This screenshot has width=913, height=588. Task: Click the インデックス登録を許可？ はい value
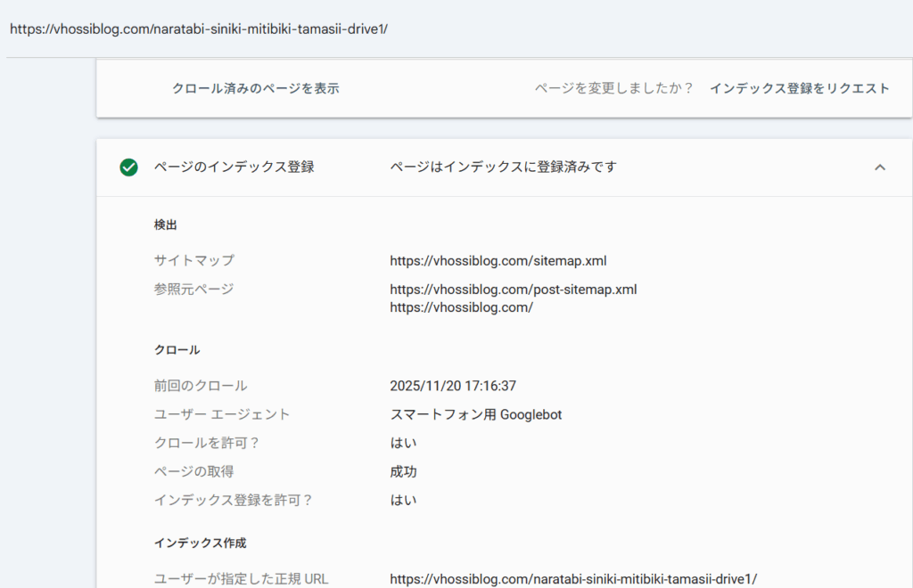coord(399,500)
